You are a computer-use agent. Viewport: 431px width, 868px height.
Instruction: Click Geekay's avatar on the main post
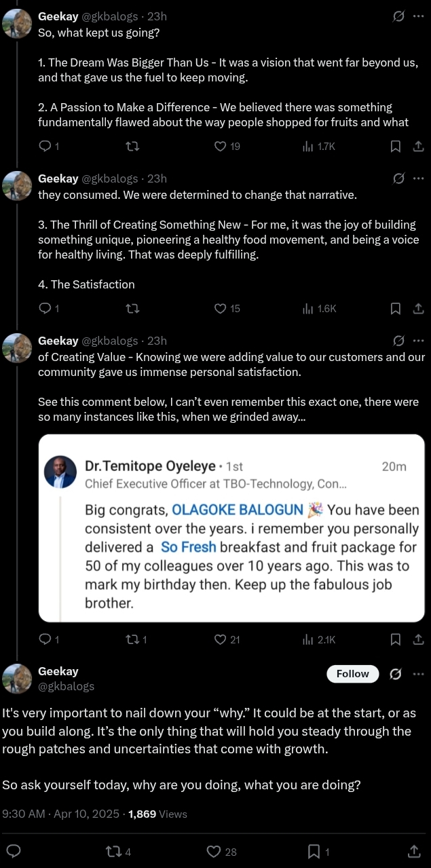point(17,679)
